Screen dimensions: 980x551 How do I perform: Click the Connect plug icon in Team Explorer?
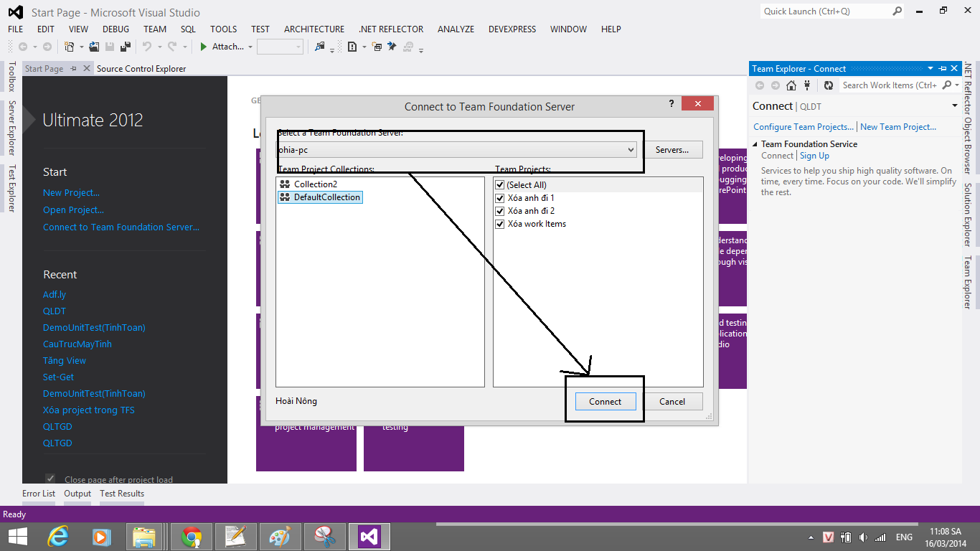pos(807,85)
